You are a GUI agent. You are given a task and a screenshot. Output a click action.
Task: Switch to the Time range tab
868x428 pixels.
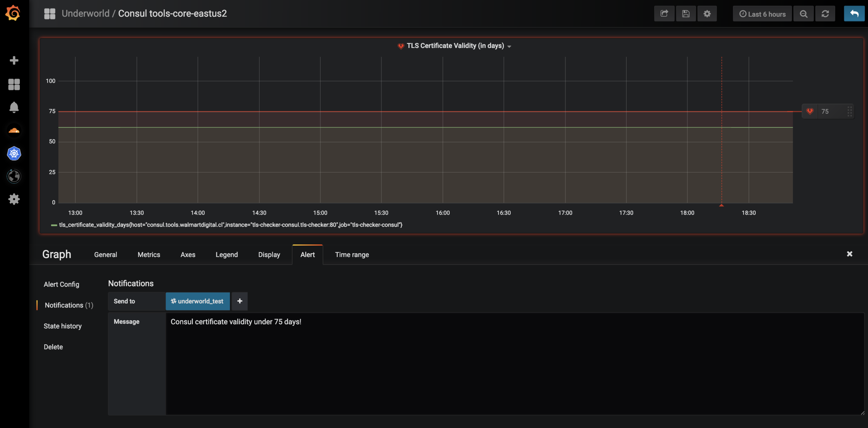(x=352, y=255)
